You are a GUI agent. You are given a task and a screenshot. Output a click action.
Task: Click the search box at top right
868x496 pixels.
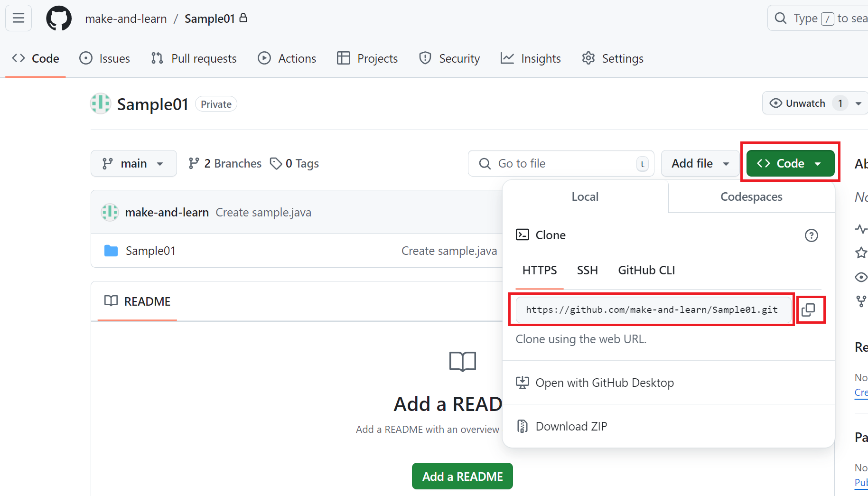(x=818, y=19)
